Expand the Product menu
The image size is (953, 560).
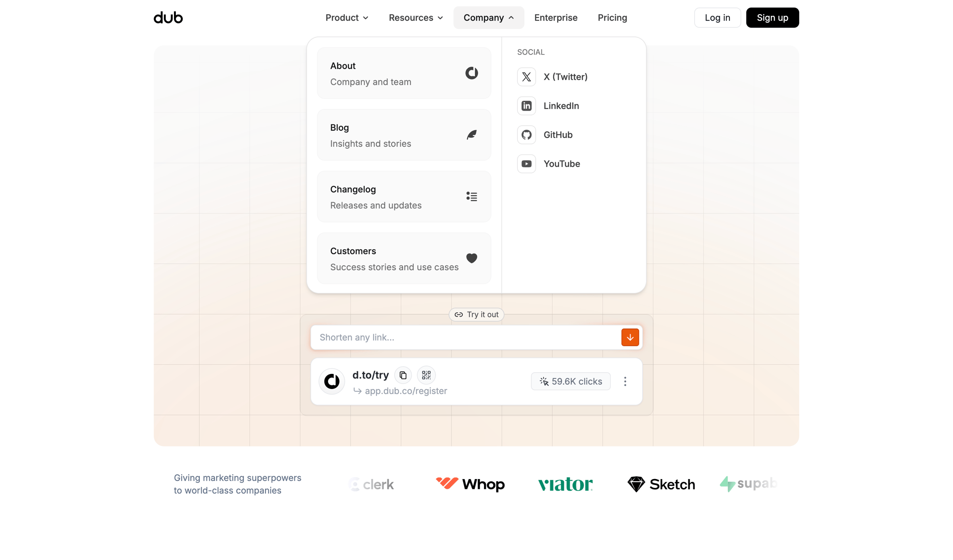click(347, 17)
